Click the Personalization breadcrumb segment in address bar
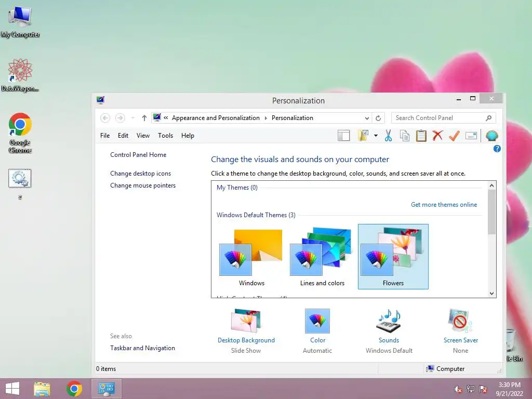 (292, 118)
